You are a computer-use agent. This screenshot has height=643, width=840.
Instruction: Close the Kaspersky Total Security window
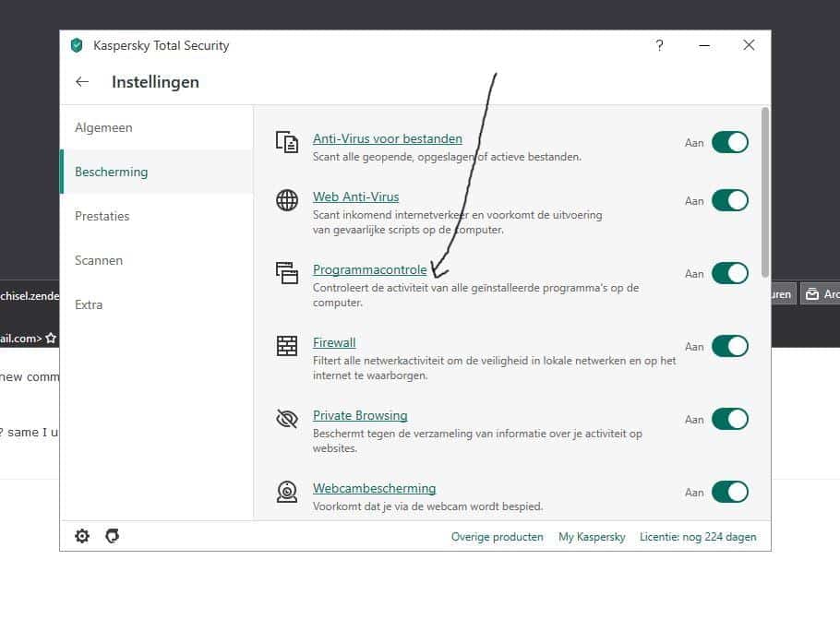click(x=749, y=45)
